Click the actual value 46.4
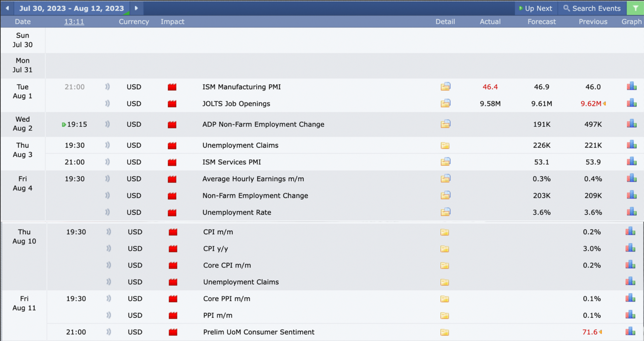644x341 pixels. [490, 87]
